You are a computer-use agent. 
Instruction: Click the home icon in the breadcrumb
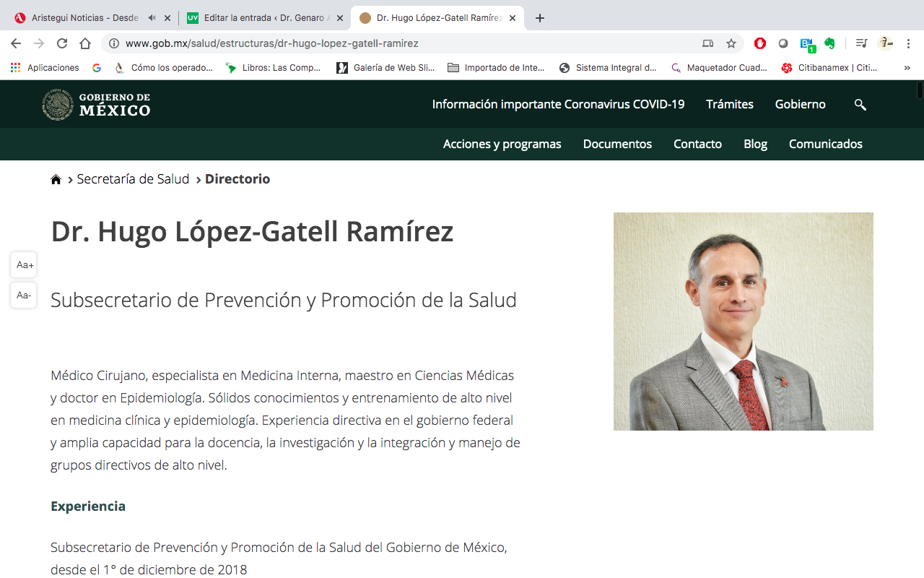coord(56,180)
